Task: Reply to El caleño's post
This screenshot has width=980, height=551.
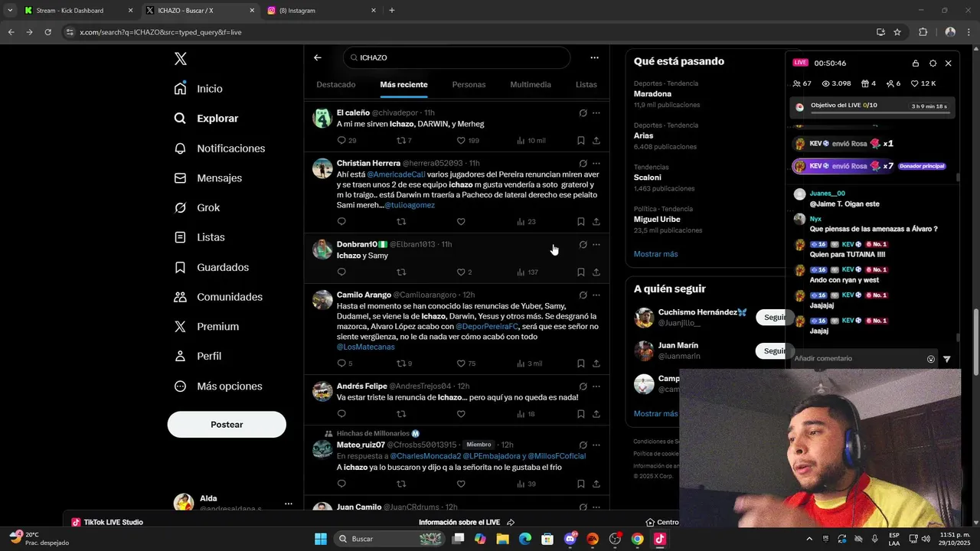Action: click(x=341, y=141)
